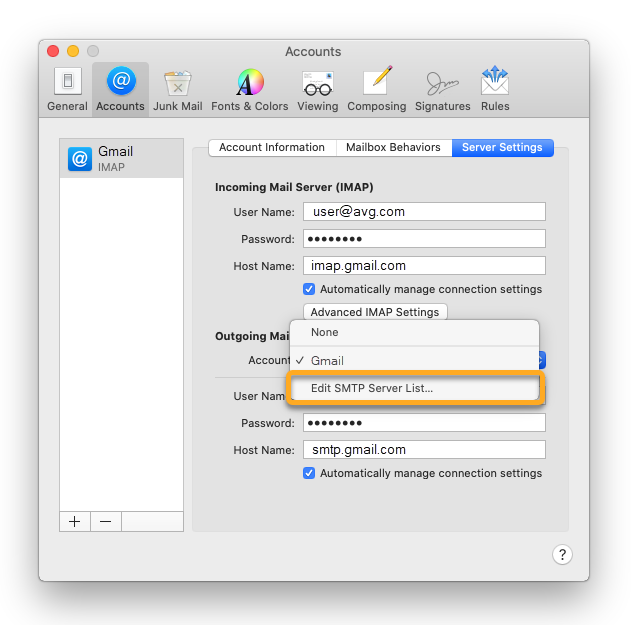Open Viewing preferences with glasses icon
Image resolution: width=631 pixels, height=625 pixels.
pos(318,89)
